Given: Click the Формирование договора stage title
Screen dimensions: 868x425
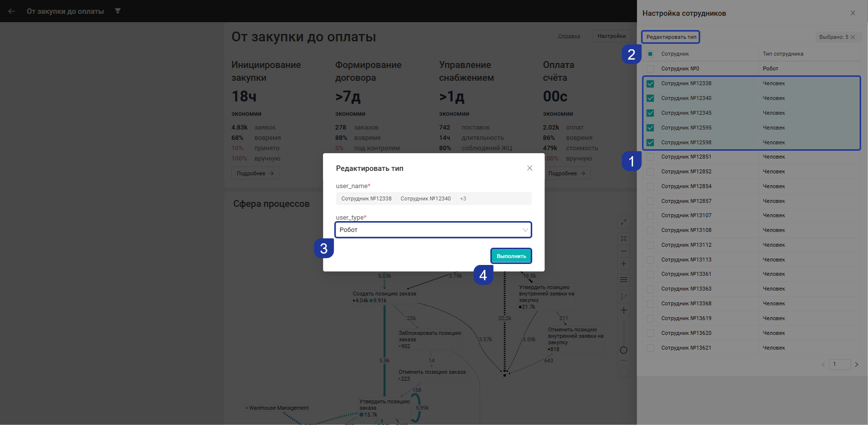Looking at the screenshot, I should (368, 71).
